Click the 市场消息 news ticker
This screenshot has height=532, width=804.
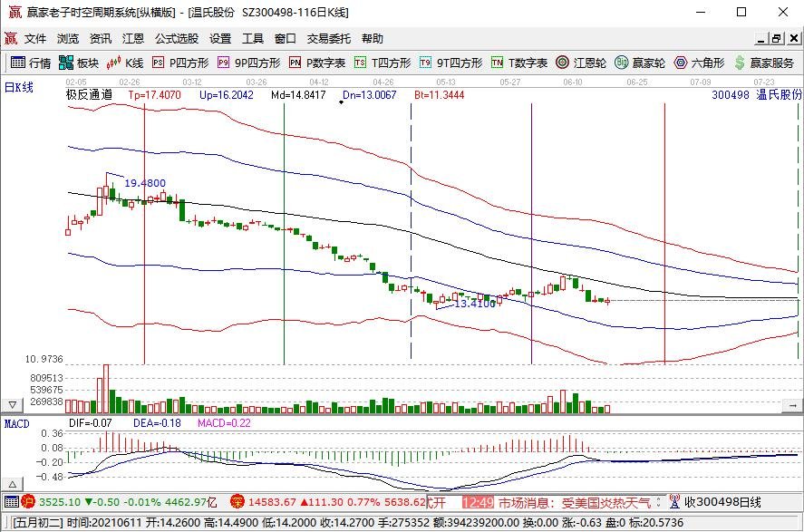[575, 502]
